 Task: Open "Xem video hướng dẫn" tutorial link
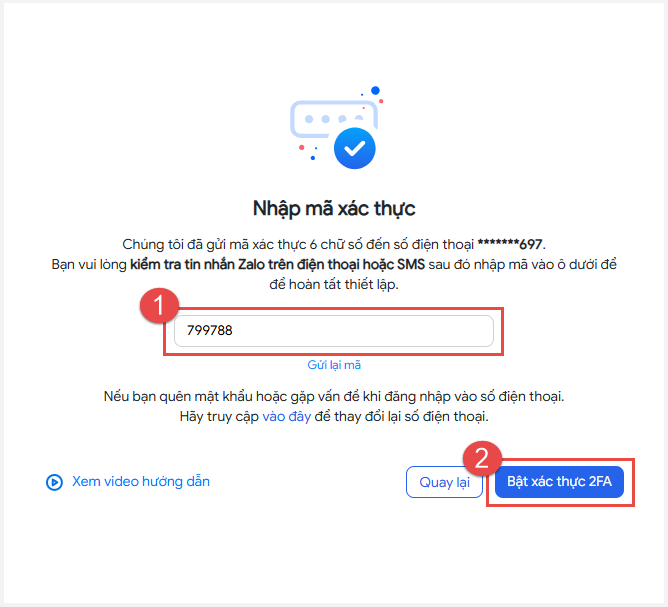141,481
